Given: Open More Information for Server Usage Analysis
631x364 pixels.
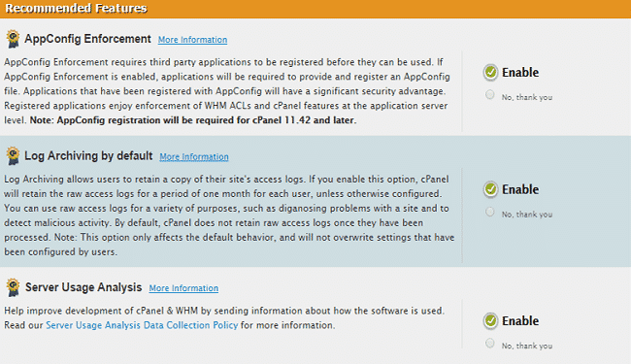Looking at the screenshot, I should pos(183,288).
